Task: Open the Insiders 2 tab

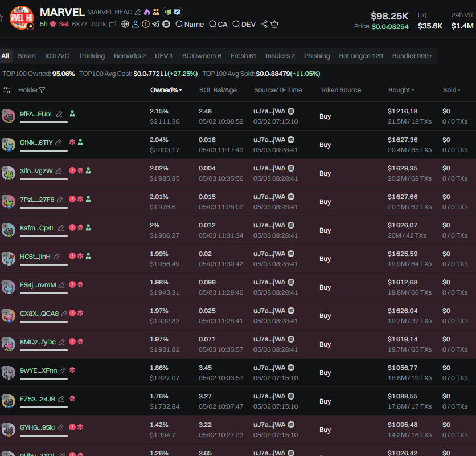Action: point(280,56)
